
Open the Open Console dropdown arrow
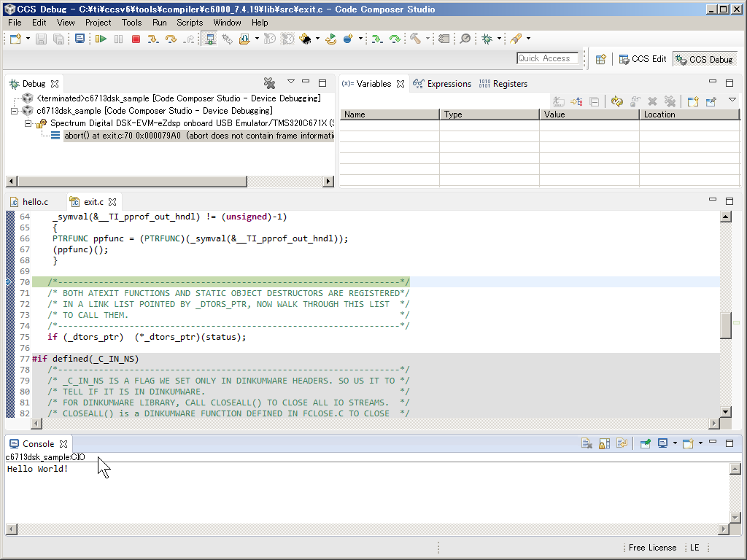[700, 444]
